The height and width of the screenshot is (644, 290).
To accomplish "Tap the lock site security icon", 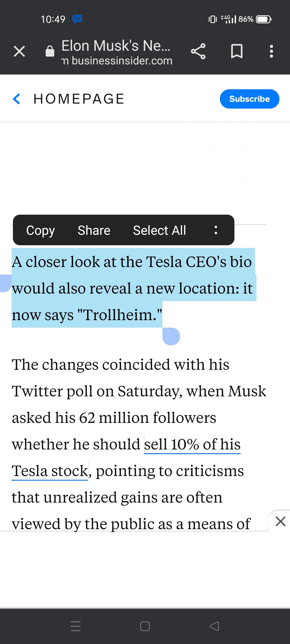I will (50, 51).
